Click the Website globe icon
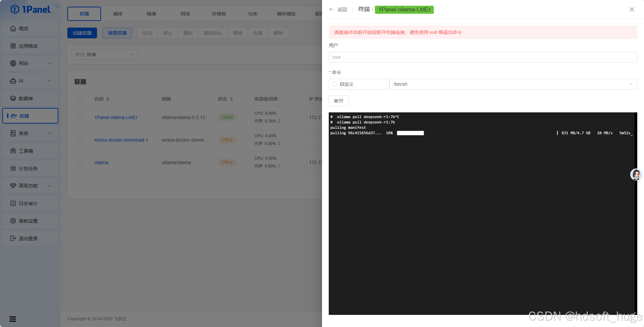Image resolution: width=644 pixels, height=327 pixels. (x=13, y=63)
